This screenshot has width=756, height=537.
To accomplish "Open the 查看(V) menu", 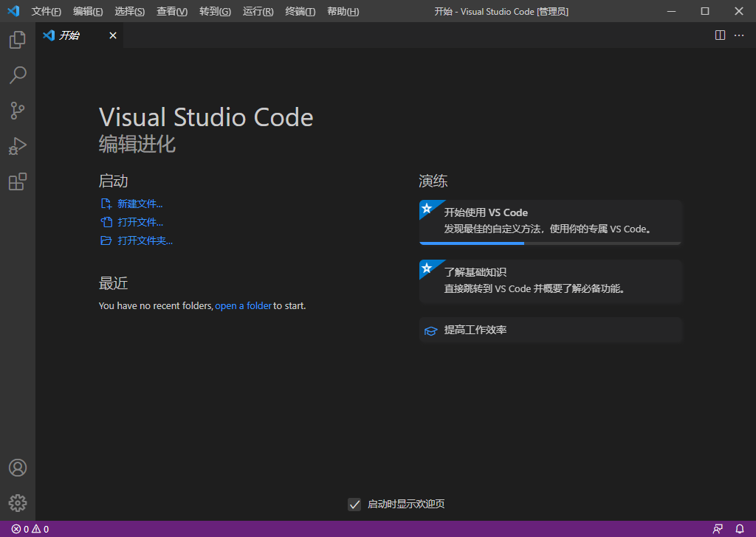I will 171,12.
